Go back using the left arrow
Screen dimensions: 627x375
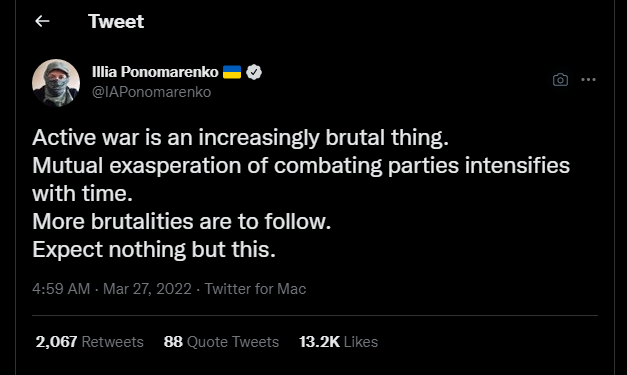click(42, 21)
